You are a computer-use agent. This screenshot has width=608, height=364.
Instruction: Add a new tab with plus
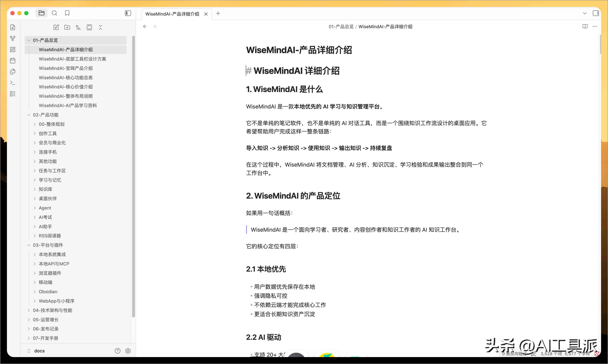(218, 13)
